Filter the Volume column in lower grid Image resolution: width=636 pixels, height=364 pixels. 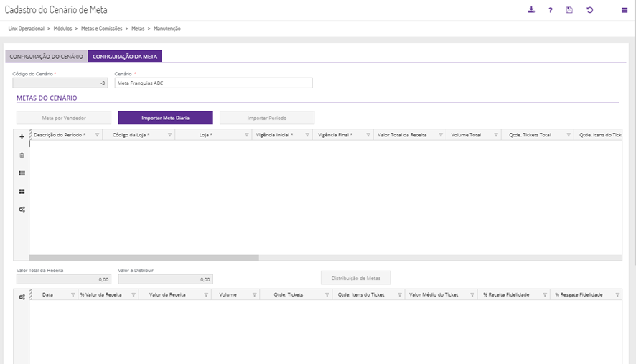[254, 295]
